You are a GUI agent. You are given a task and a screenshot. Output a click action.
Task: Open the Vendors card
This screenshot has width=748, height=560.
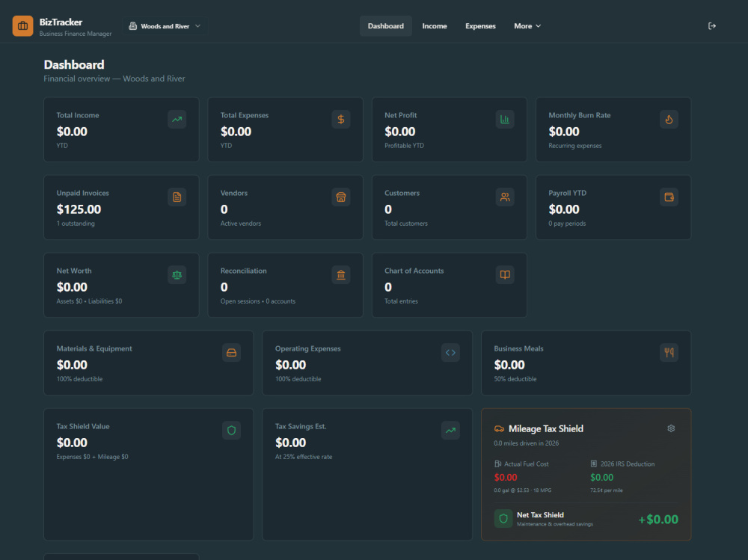[x=285, y=208]
